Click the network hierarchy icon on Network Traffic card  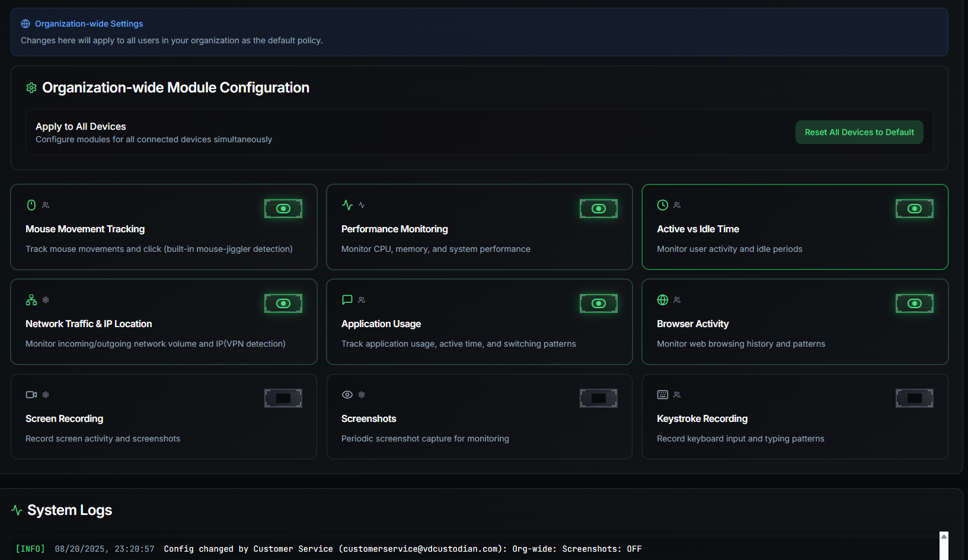31,300
